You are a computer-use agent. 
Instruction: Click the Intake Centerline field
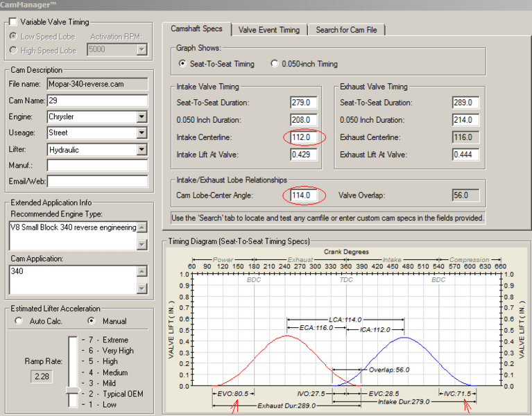click(304, 137)
